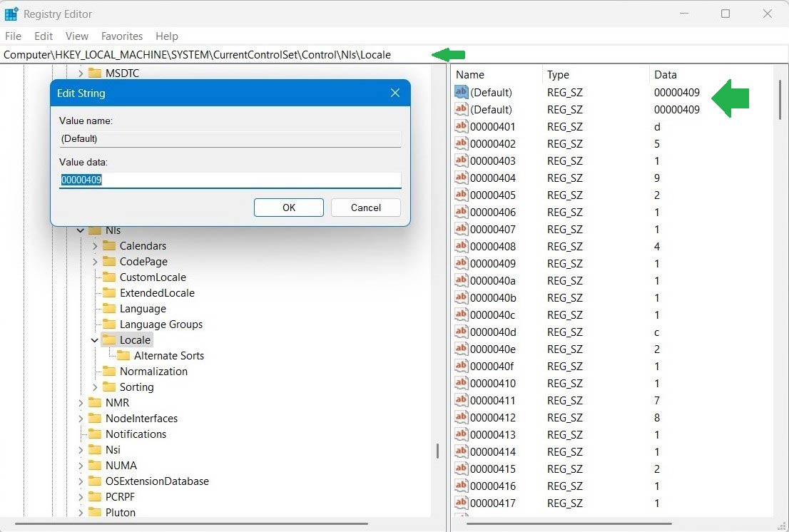Confirm with OK in Edit String dialog

(x=289, y=208)
